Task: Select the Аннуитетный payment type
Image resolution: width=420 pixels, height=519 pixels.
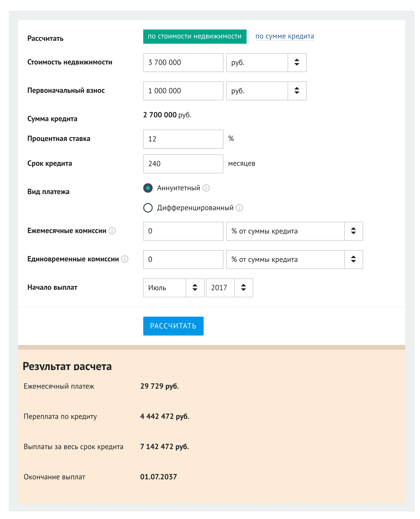Action: point(148,188)
